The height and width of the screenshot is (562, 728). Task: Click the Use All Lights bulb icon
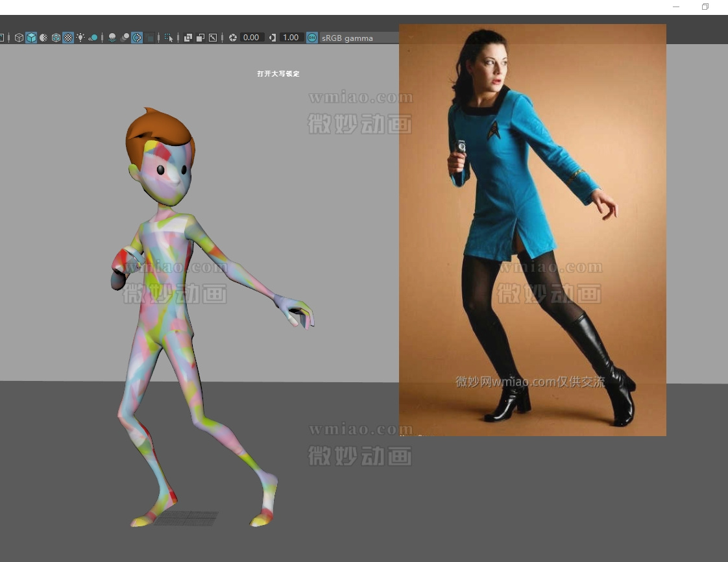tap(80, 38)
